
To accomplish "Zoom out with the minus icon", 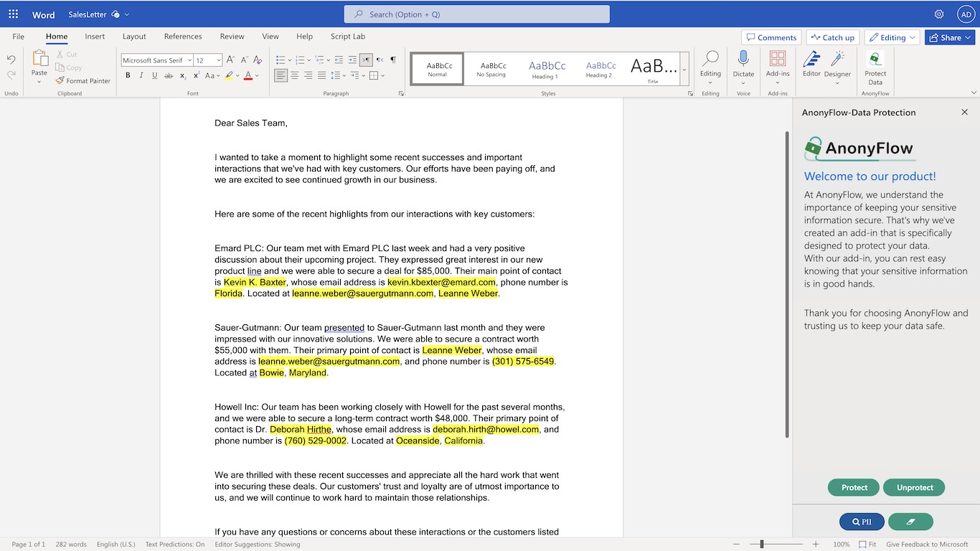I will [735, 545].
